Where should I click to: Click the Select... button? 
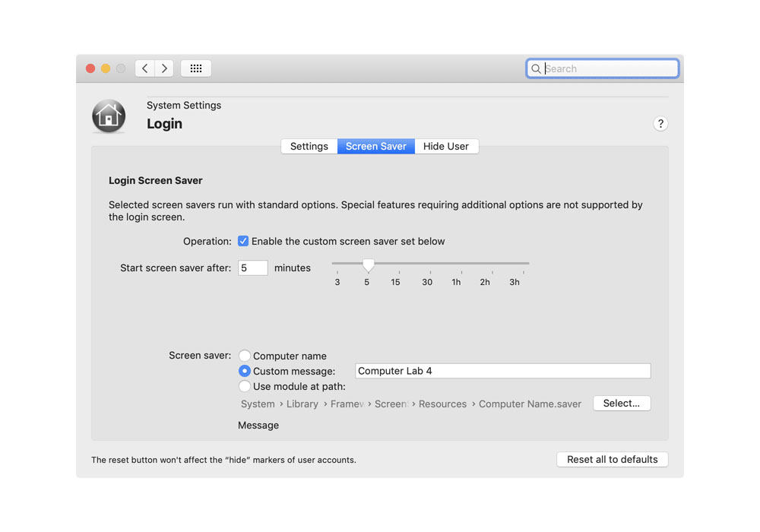[622, 403]
